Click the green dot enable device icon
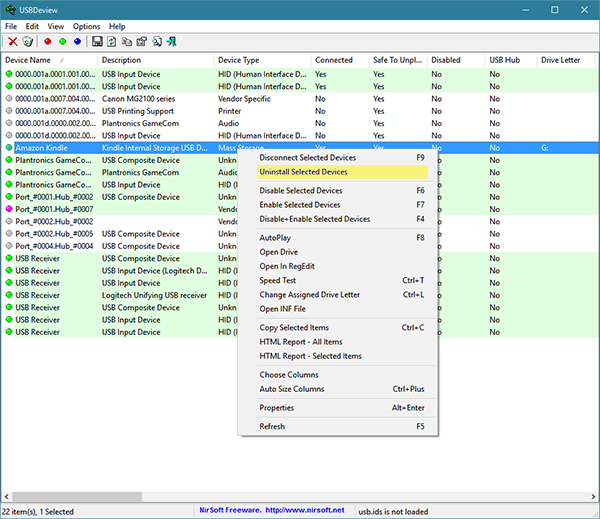 (x=62, y=41)
